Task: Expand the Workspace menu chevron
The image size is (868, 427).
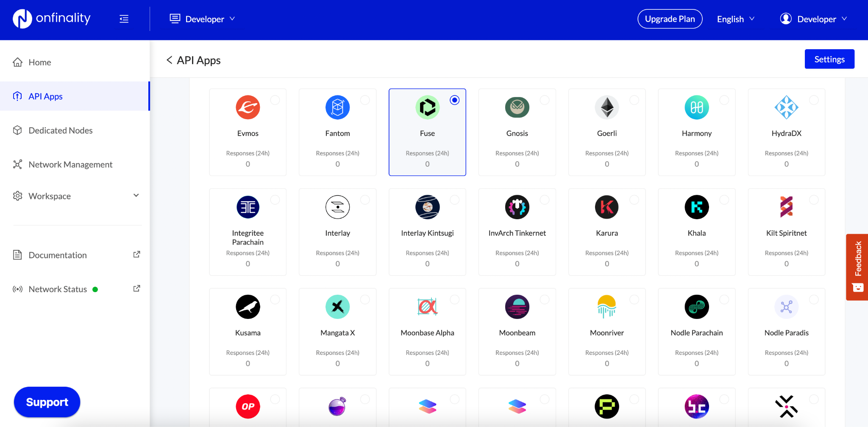Action: [x=136, y=195]
